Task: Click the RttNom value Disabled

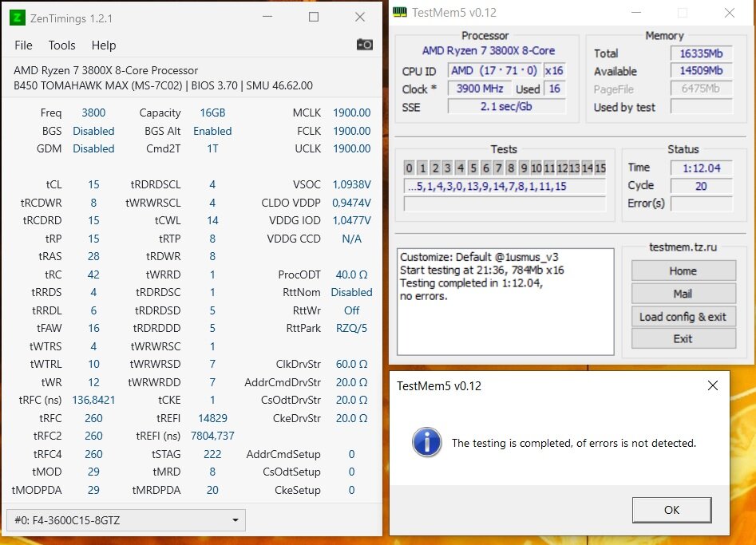Action: click(351, 293)
